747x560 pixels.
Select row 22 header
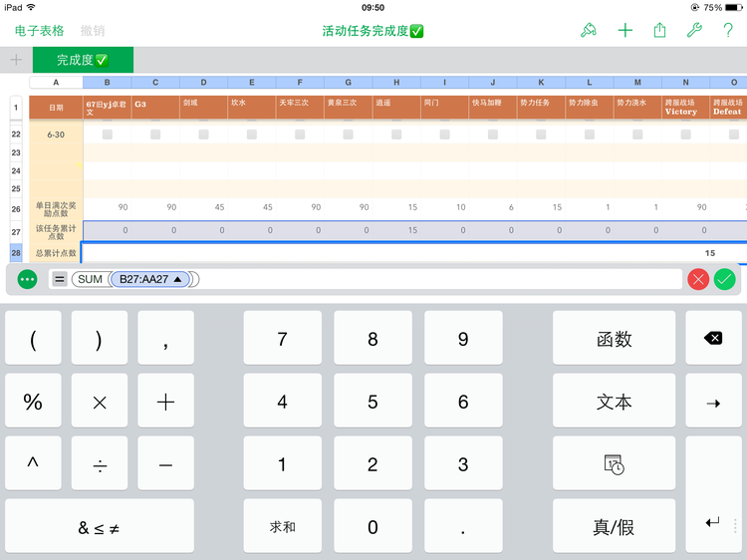16,135
